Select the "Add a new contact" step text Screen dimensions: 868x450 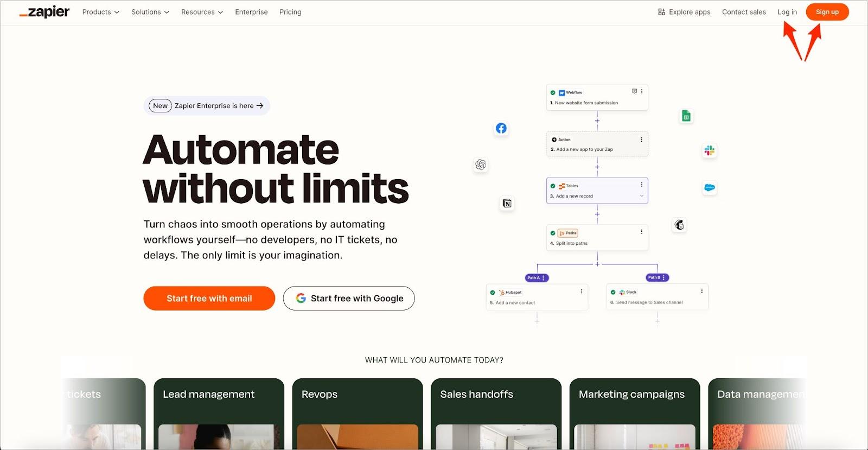[515, 303]
